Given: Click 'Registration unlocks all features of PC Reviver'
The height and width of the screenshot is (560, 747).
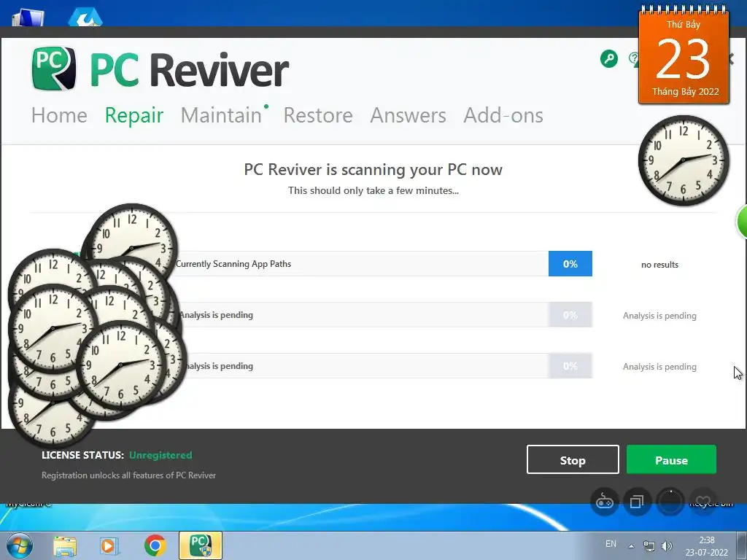Looking at the screenshot, I should (128, 475).
